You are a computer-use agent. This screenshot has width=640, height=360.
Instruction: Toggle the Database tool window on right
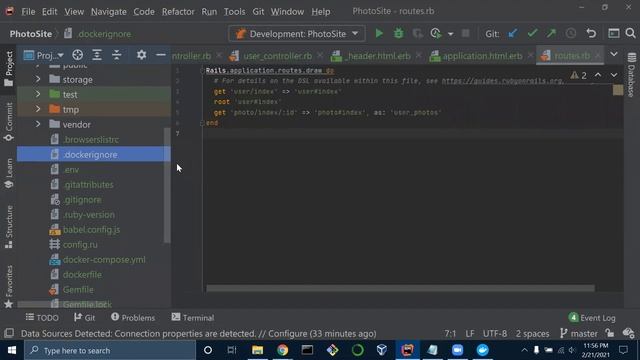[631, 75]
